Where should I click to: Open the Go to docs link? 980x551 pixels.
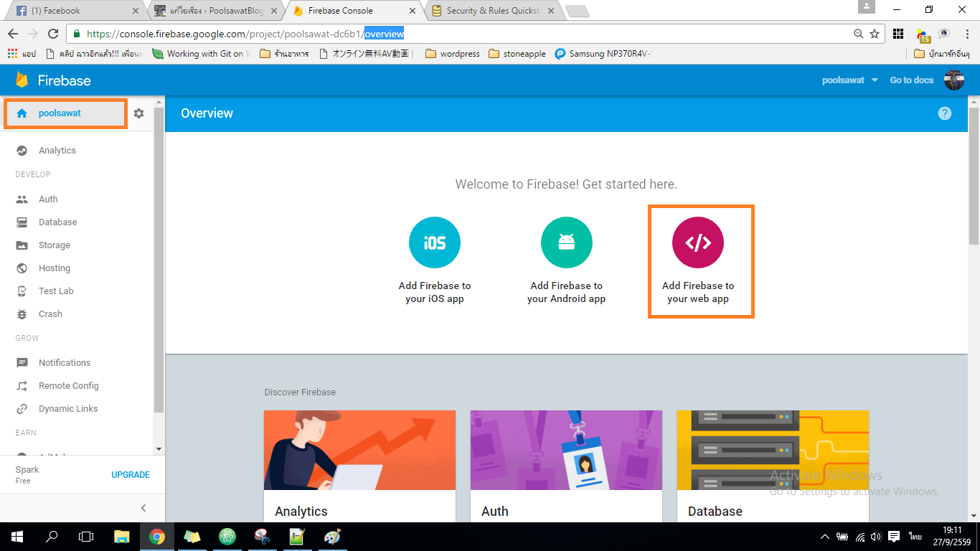tap(912, 80)
